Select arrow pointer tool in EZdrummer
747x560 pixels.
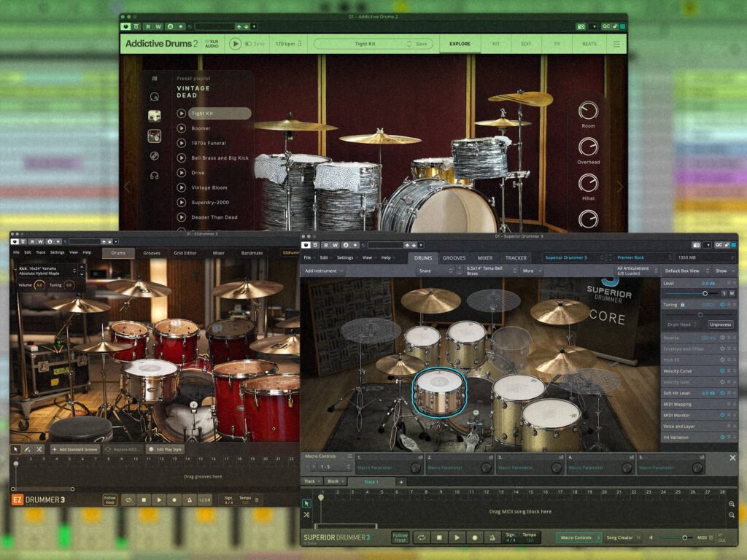pos(15,449)
